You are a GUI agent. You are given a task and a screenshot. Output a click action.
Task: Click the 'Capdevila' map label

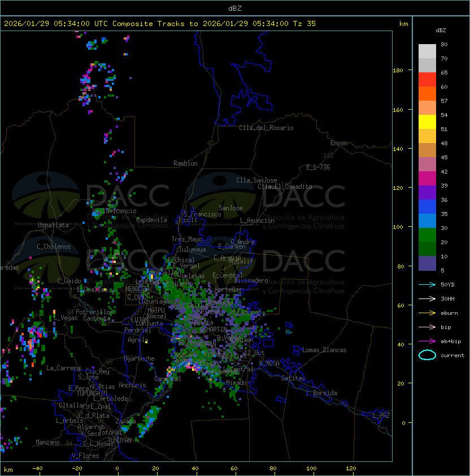tap(151, 220)
